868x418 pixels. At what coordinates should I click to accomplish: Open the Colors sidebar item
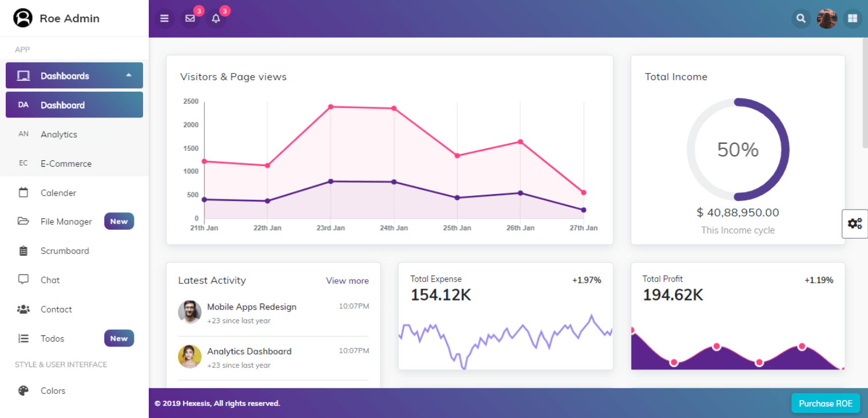(x=53, y=391)
